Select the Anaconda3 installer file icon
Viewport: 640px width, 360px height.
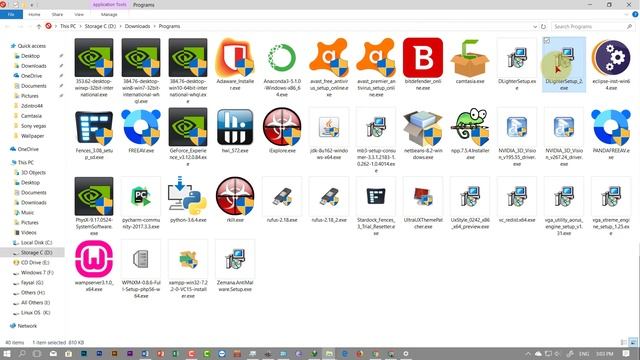pos(282,58)
